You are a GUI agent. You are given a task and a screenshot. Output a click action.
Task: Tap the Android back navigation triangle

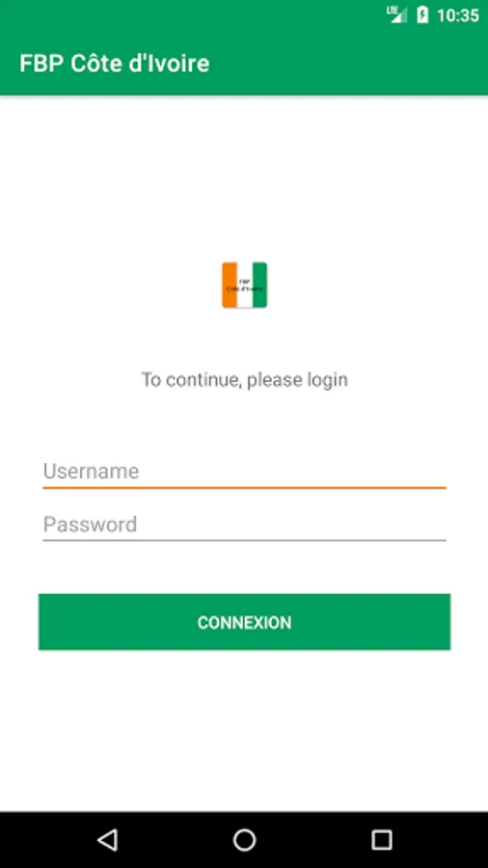pyautogui.click(x=107, y=840)
